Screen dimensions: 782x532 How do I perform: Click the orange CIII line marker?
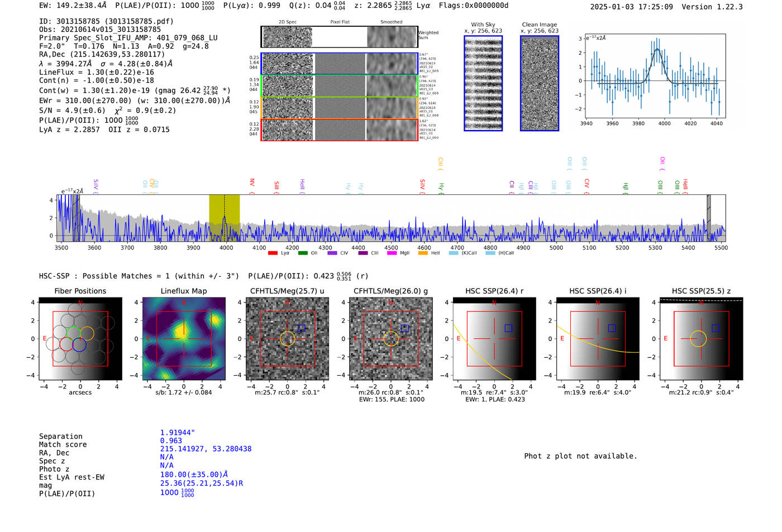tap(440, 164)
